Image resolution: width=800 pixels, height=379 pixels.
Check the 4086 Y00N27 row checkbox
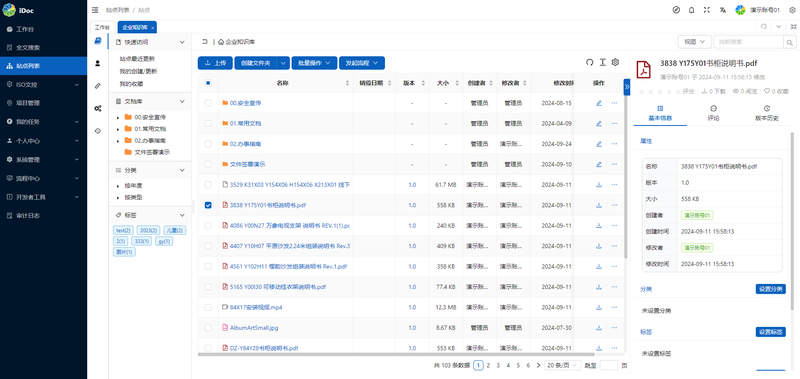(x=208, y=225)
